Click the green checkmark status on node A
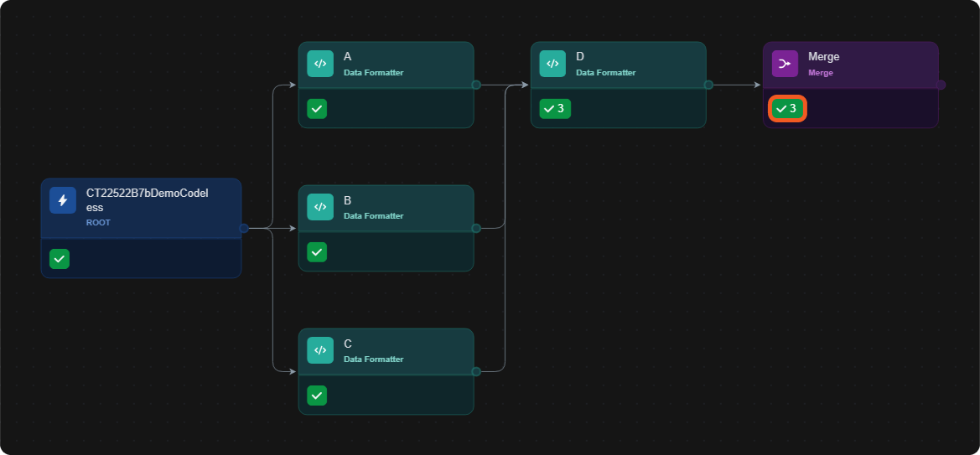The height and width of the screenshot is (455, 980). pos(317,109)
